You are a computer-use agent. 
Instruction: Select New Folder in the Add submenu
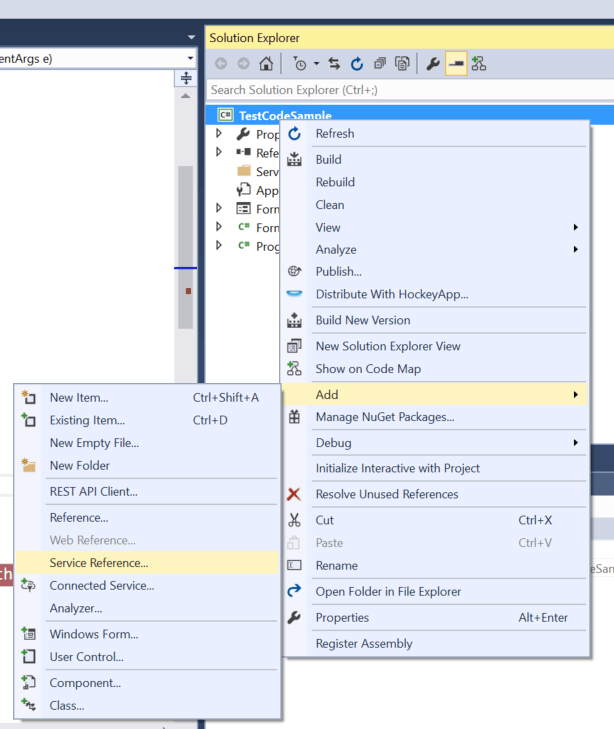tap(80, 465)
